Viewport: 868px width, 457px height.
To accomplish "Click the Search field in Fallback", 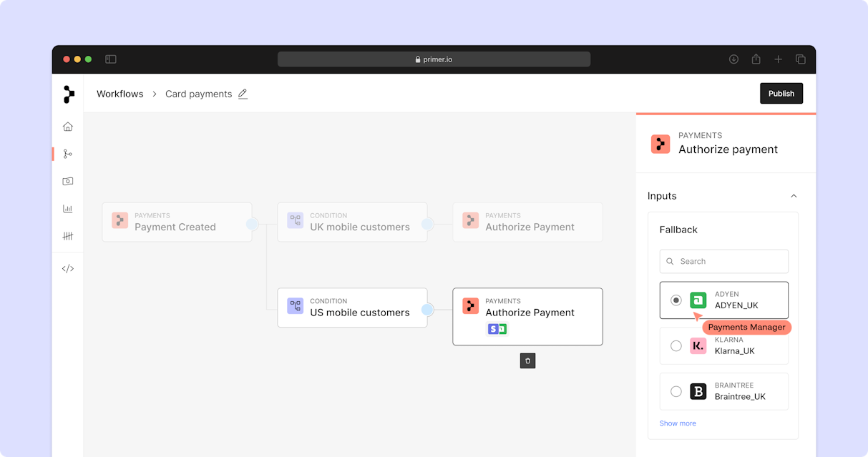I will pos(724,261).
